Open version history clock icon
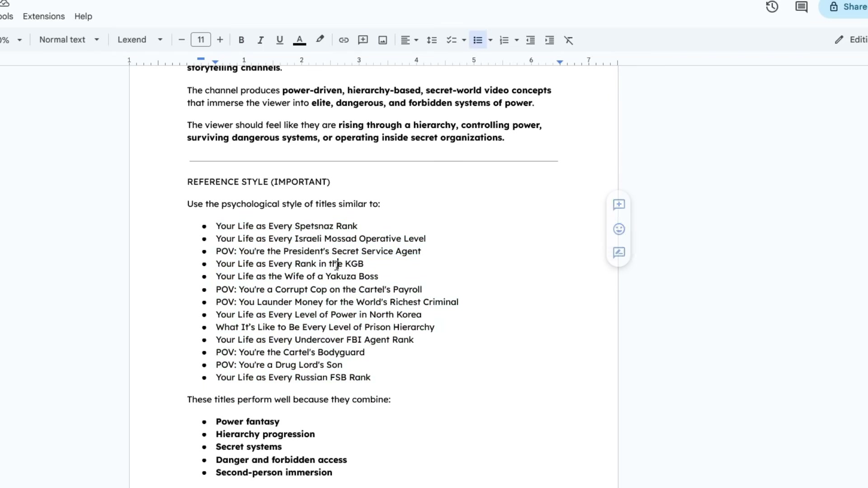Viewport: 868px width, 488px height. [772, 7]
